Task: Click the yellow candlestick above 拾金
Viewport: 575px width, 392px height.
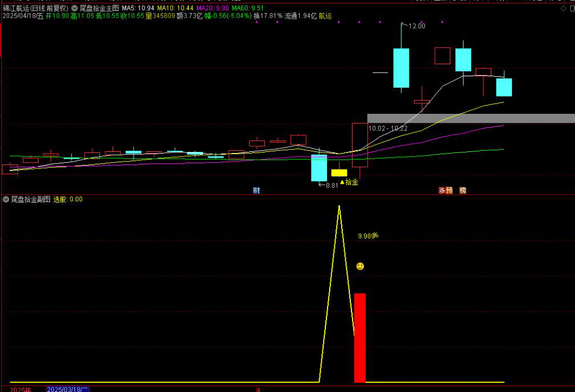Action: [x=339, y=172]
